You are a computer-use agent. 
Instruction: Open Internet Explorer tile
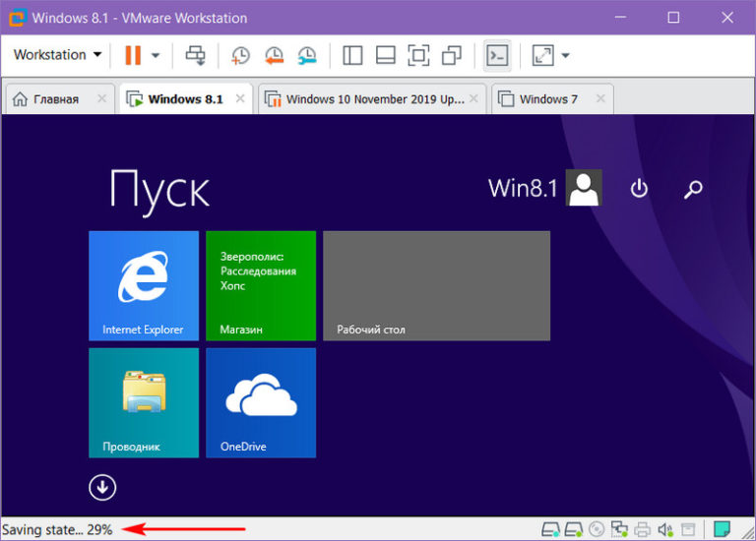(144, 285)
